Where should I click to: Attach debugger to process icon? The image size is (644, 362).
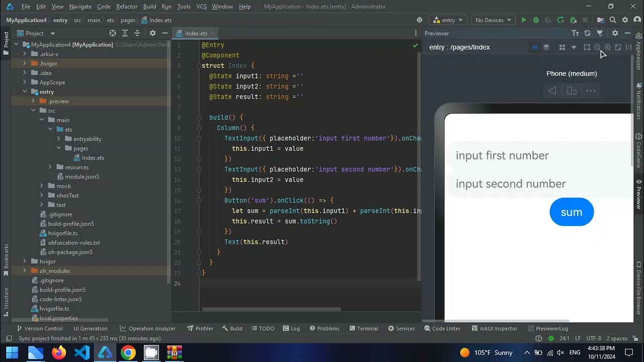click(x=573, y=20)
